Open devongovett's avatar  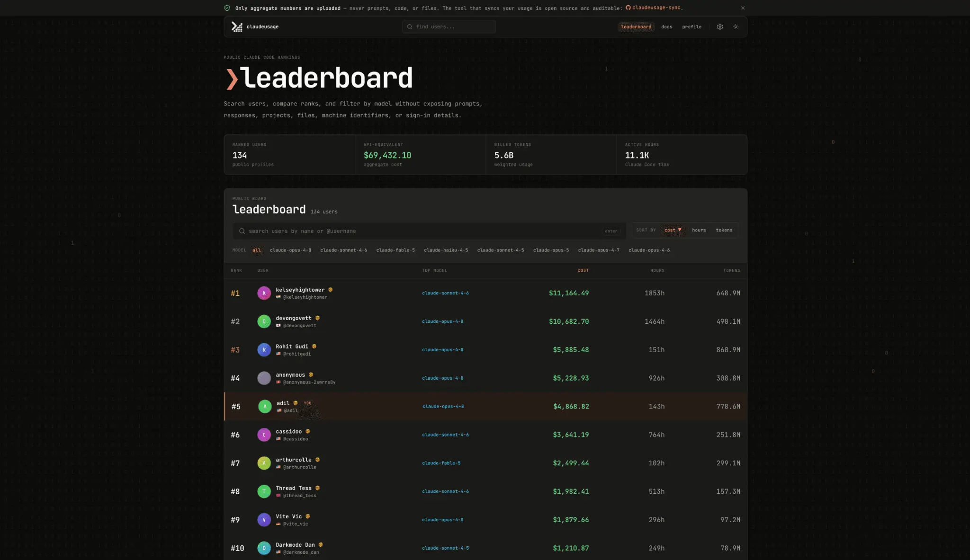[264, 321]
